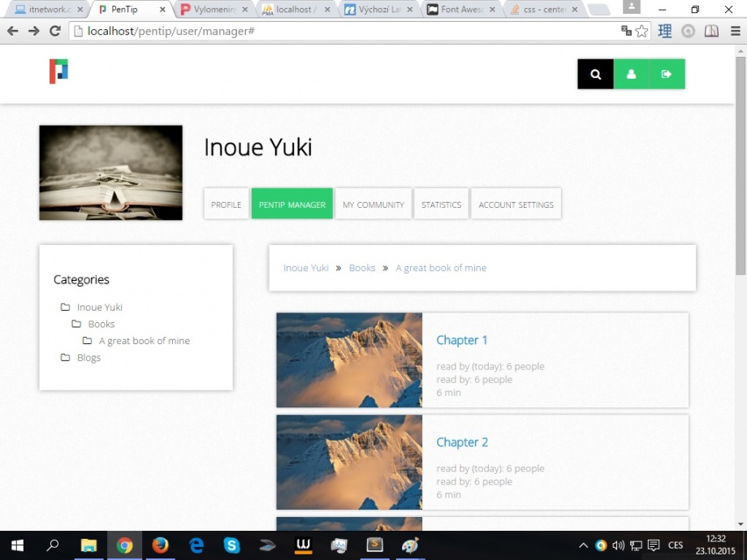
Task: Click the book extension icon
Action: 711,32
